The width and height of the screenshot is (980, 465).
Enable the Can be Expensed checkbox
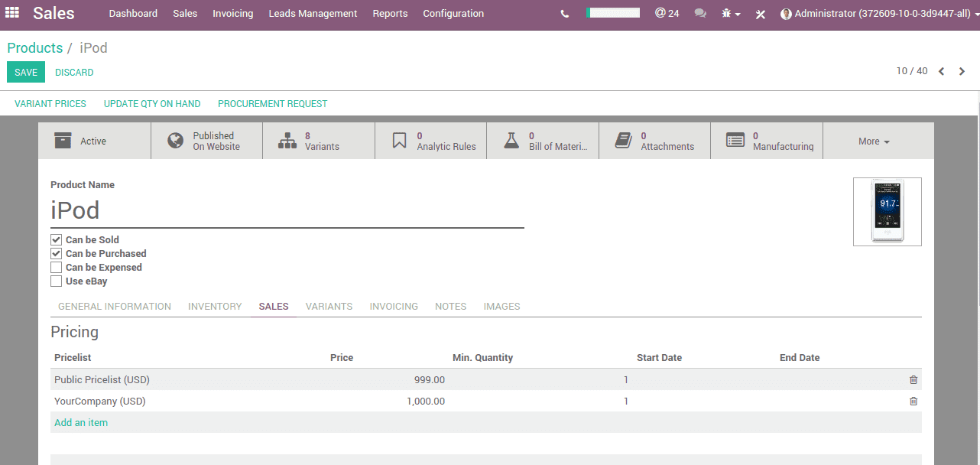(x=56, y=267)
